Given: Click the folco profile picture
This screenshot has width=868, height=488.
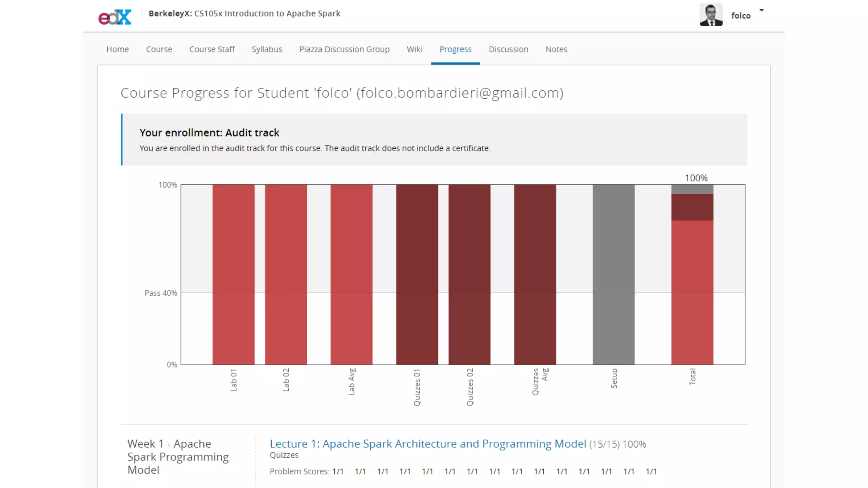Looking at the screenshot, I should coord(711,15).
